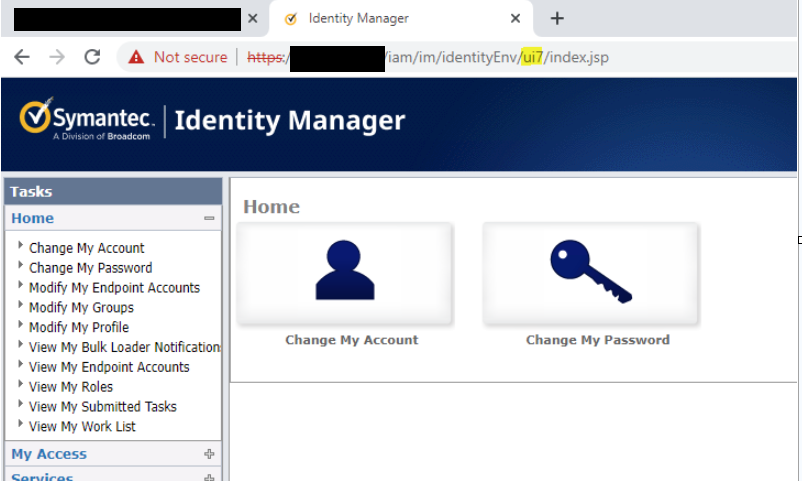The width and height of the screenshot is (802, 481).
Task: Click the browser reload icon
Action: click(92, 57)
